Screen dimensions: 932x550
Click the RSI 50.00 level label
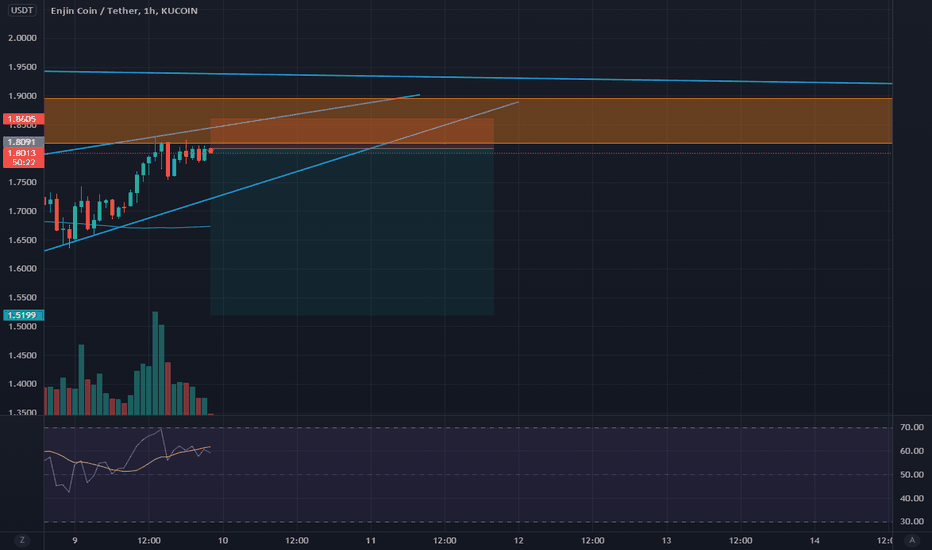[912, 474]
